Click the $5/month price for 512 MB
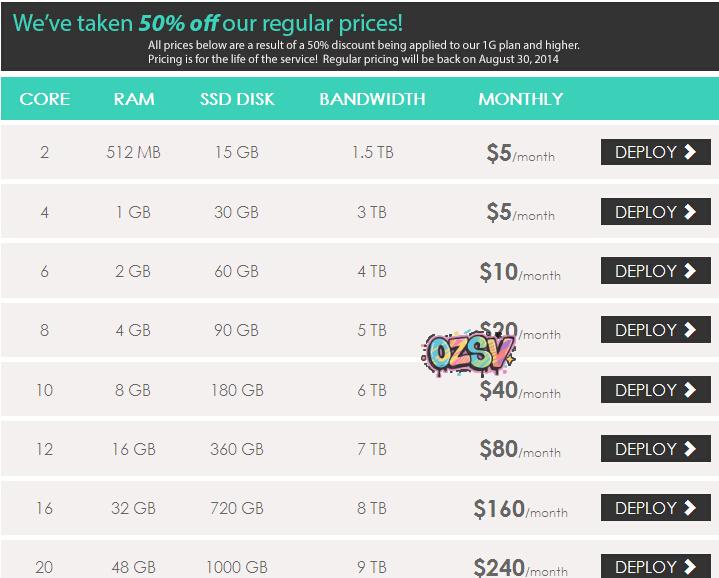The height and width of the screenshot is (578, 719). (x=520, y=154)
